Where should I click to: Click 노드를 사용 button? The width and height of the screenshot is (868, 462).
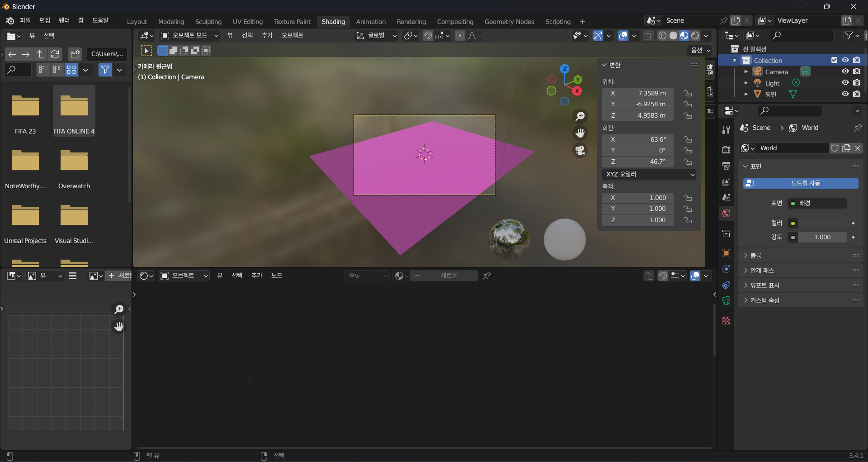pyautogui.click(x=801, y=183)
